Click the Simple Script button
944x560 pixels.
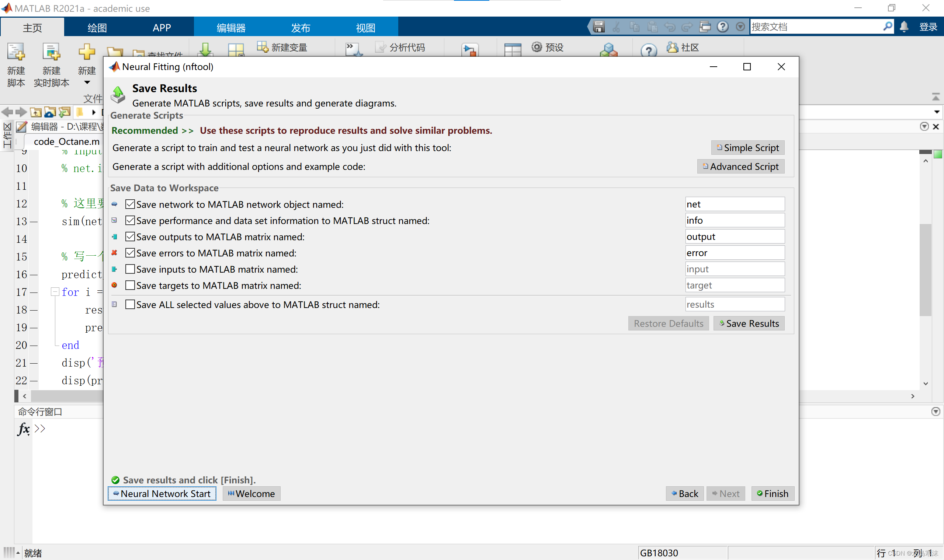(748, 147)
